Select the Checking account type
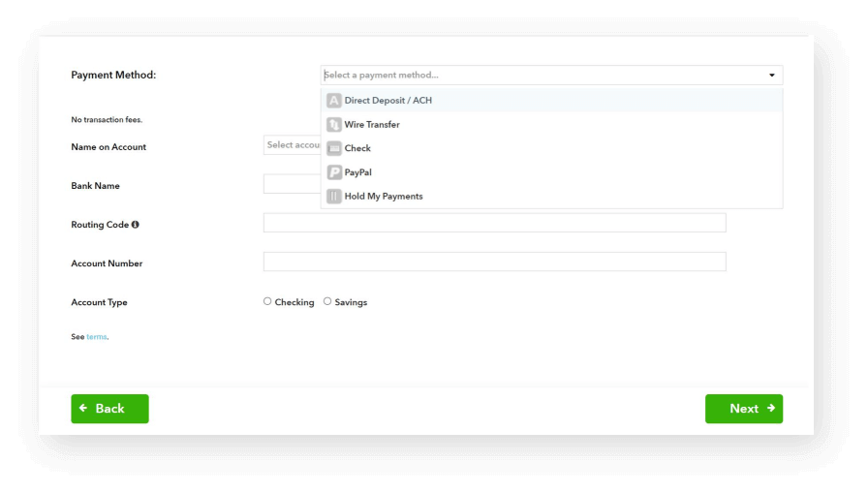The width and height of the screenshot is (868, 493). [x=267, y=301]
